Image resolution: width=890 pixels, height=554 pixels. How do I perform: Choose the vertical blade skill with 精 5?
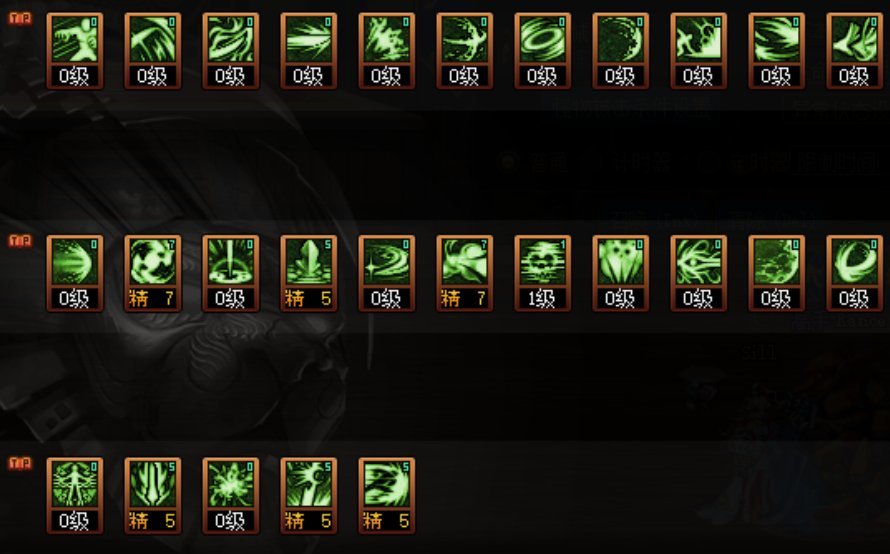tap(153, 496)
